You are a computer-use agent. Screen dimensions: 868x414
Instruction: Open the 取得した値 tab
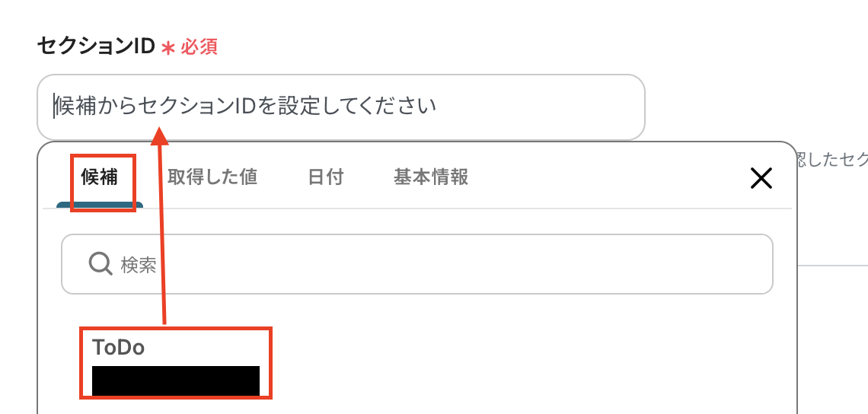coord(212,177)
